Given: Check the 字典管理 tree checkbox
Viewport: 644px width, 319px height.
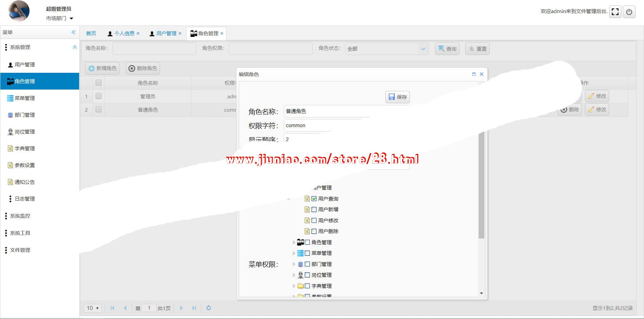Looking at the screenshot, I should tap(307, 286).
